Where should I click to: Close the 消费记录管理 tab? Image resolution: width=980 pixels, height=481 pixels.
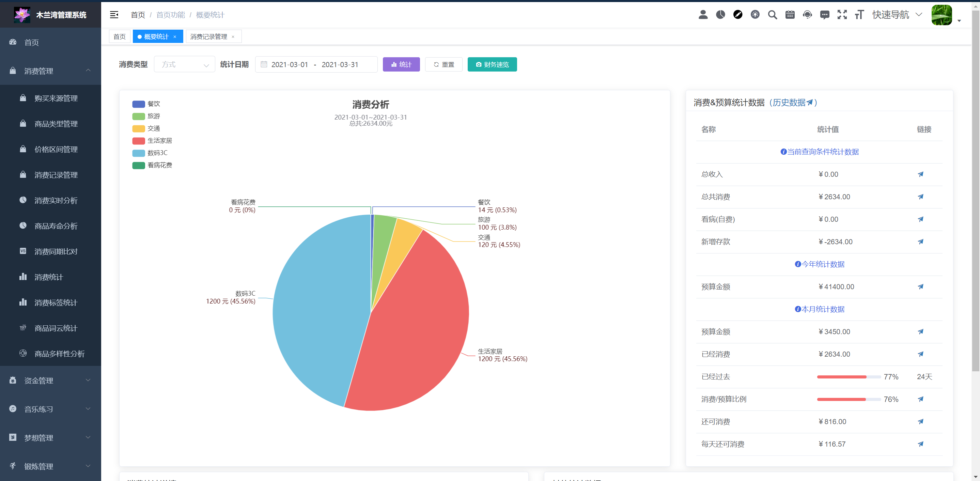click(233, 36)
